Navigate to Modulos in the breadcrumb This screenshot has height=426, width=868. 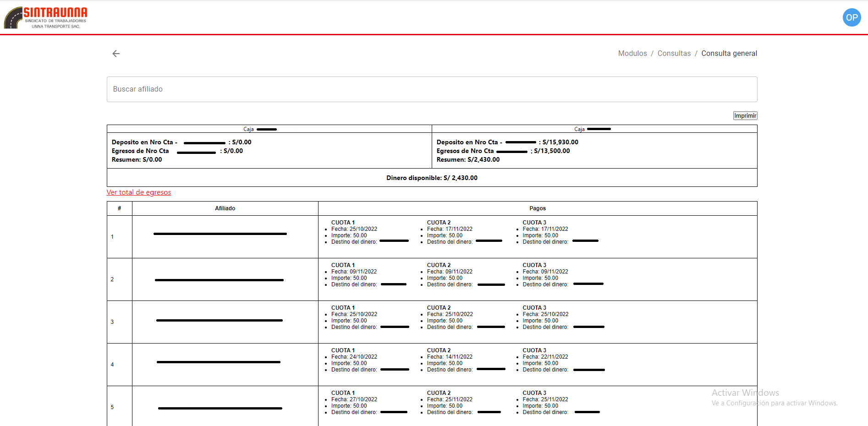632,54
